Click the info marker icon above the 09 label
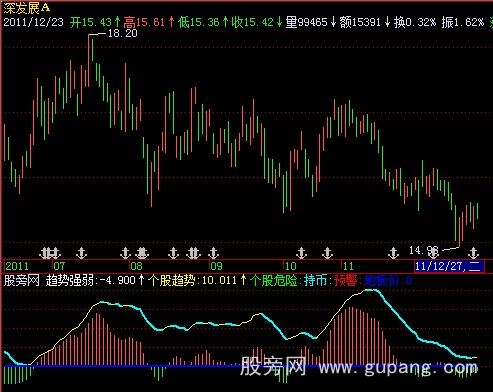The width and height of the screenshot is (493, 392). pos(213,253)
